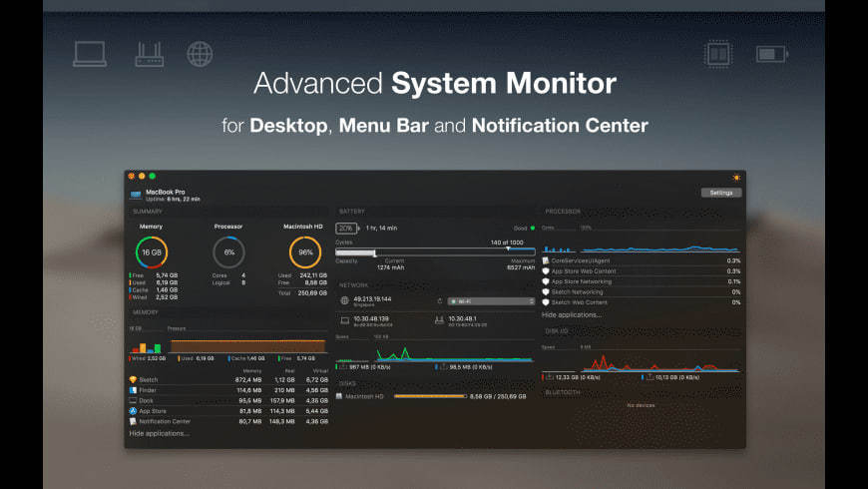The width and height of the screenshot is (868, 489).
Task: Click the battery cycles capacity bar
Action: (435, 252)
